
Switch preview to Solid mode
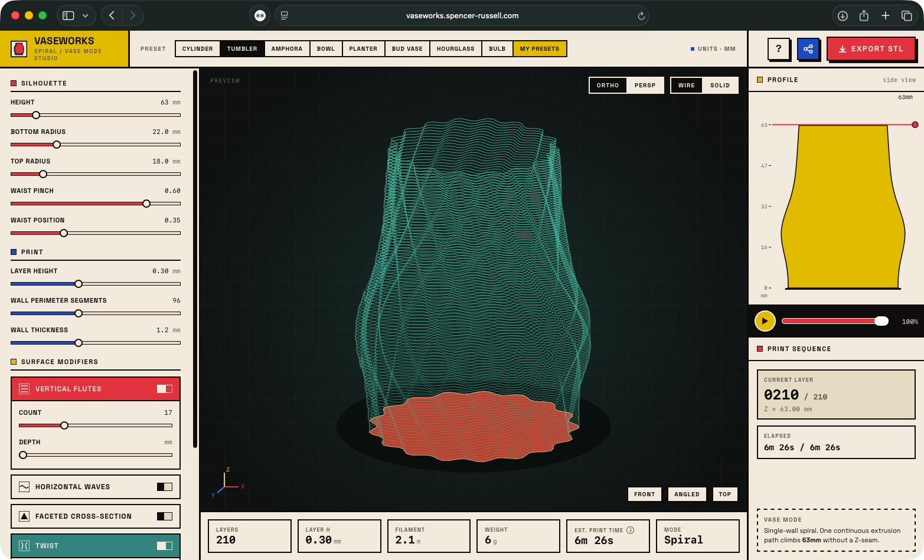tap(720, 86)
